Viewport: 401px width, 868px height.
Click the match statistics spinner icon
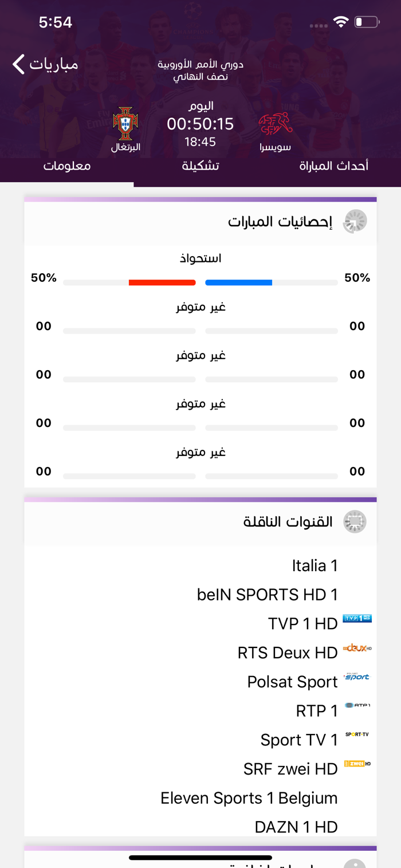click(x=355, y=221)
